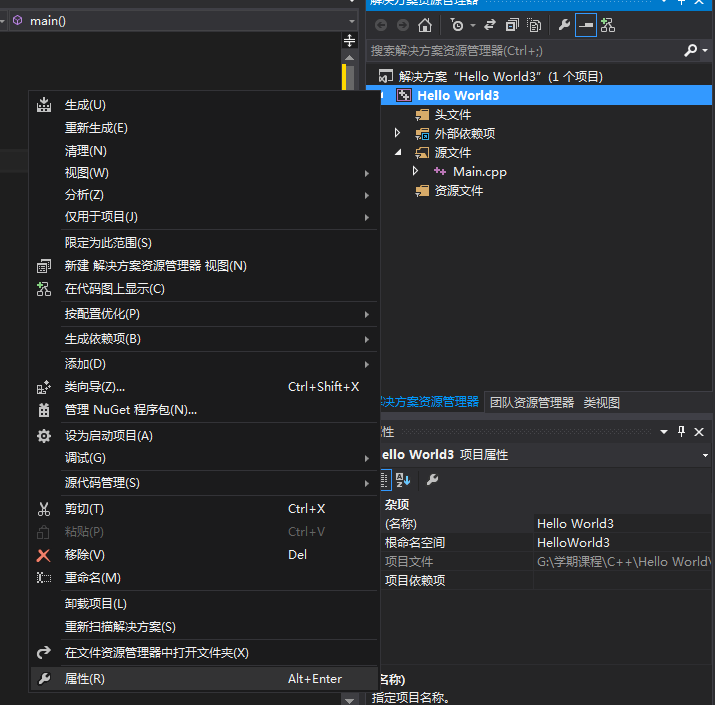Open the 视图(W) submenu
The width and height of the screenshot is (715, 705).
tap(203, 173)
